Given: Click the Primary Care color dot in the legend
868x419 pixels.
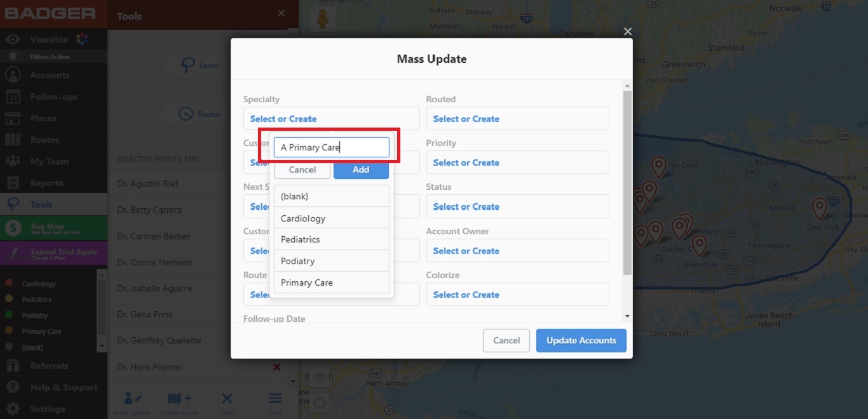Looking at the screenshot, I should click(x=10, y=331).
